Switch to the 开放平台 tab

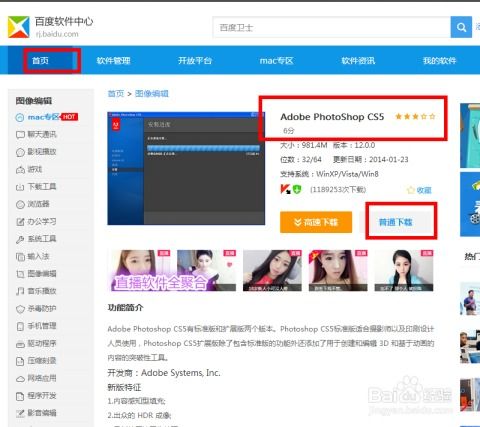click(195, 61)
